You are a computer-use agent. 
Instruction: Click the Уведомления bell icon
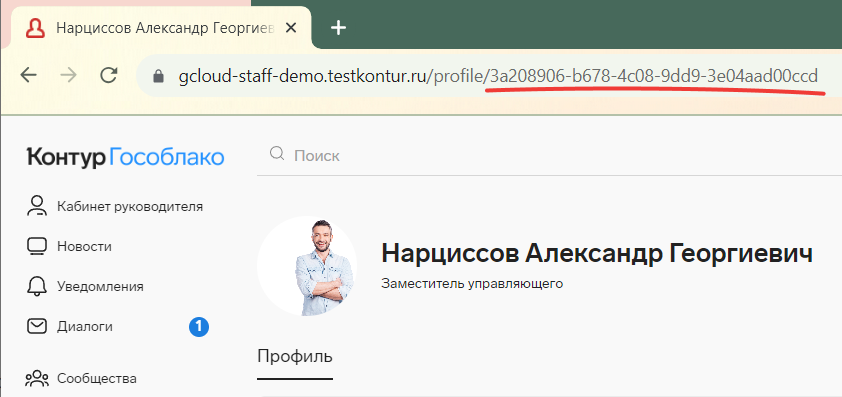[x=37, y=286]
